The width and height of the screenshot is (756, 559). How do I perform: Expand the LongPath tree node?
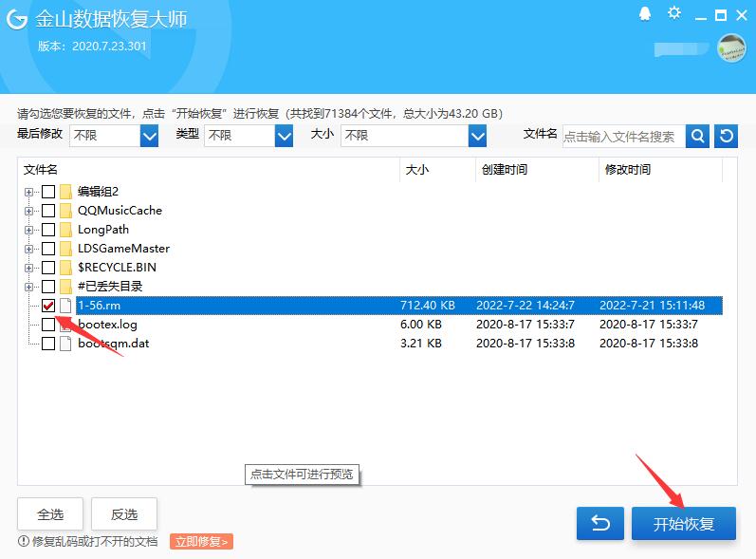pyautogui.click(x=28, y=230)
